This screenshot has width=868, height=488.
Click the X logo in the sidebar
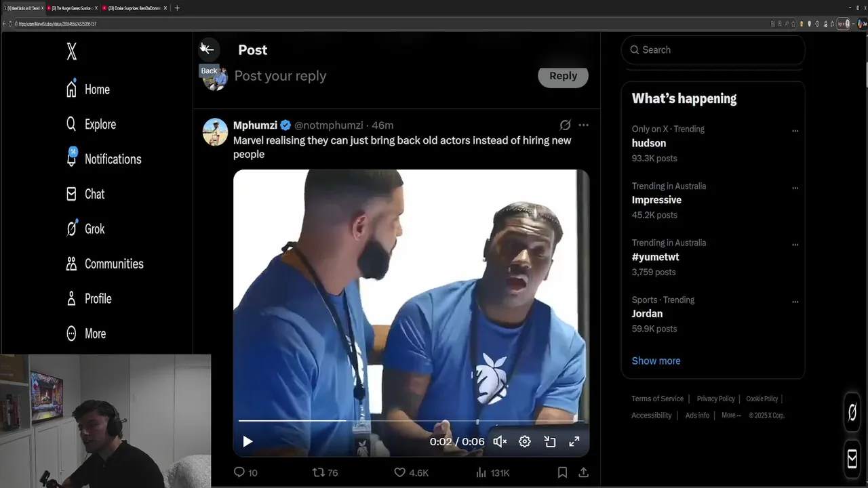click(x=72, y=51)
